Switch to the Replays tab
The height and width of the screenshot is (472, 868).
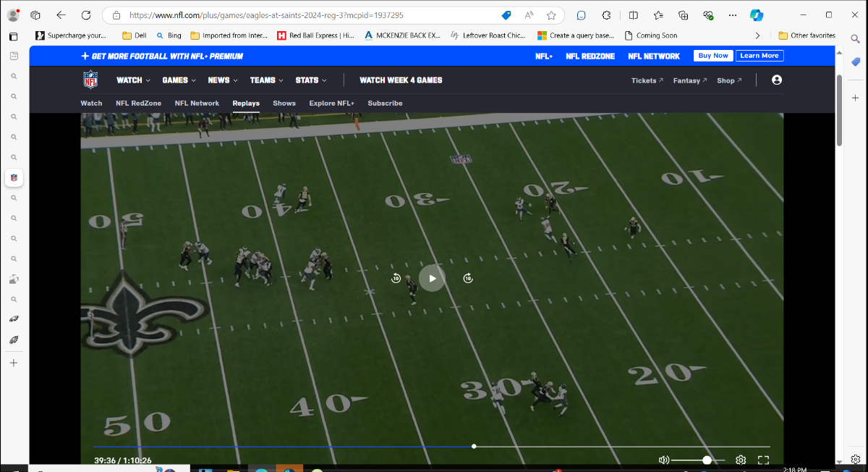point(246,104)
